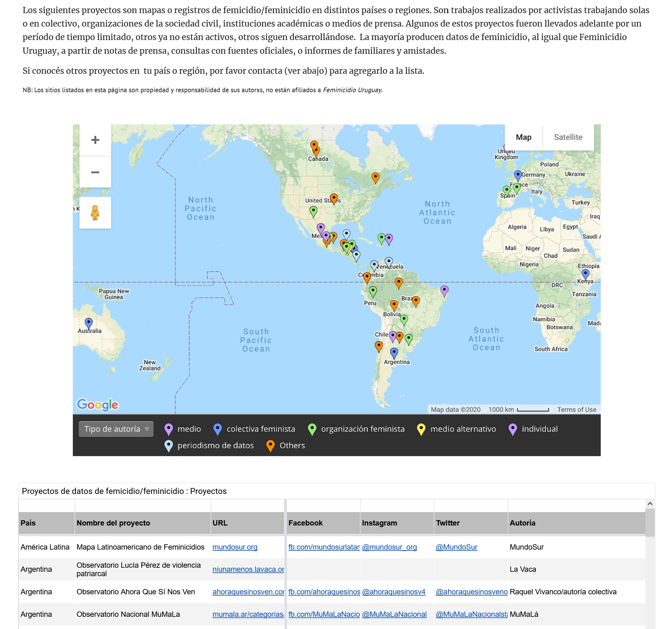Image resolution: width=672 pixels, height=629 pixels.
Task: Click the Nombre del proyecto column header
Action: click(x=143, y=523)
